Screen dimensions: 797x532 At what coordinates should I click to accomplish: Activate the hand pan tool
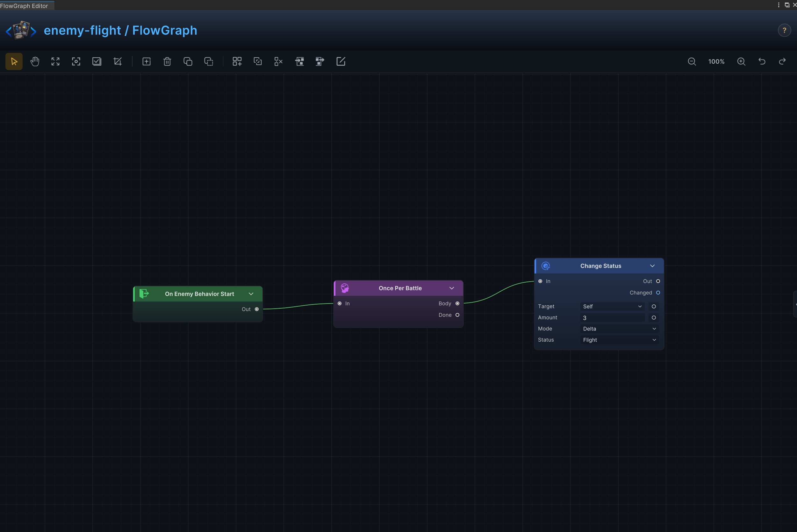click(35, 61)
